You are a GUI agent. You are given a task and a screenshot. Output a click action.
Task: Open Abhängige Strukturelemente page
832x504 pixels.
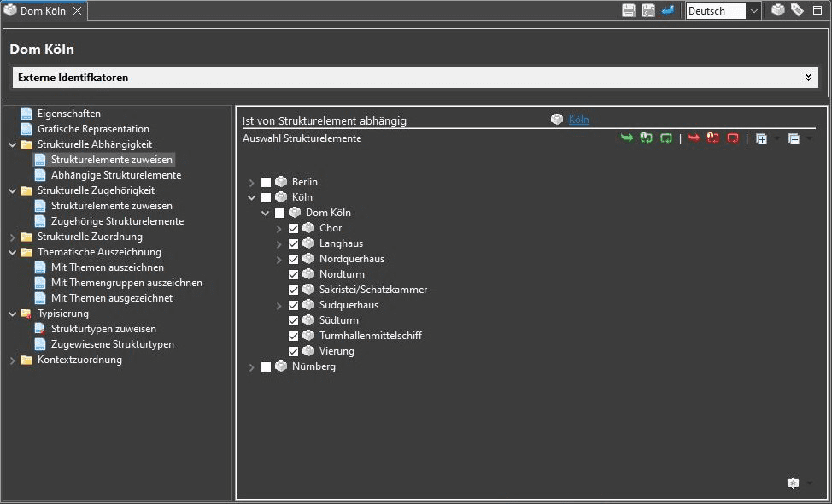pos(116,175)
